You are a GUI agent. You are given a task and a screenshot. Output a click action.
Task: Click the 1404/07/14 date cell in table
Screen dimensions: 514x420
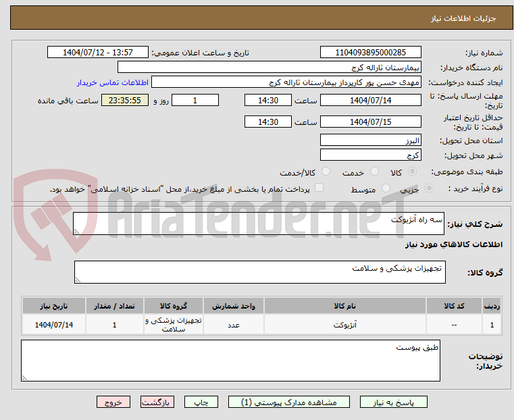click(x=54, y=325)
